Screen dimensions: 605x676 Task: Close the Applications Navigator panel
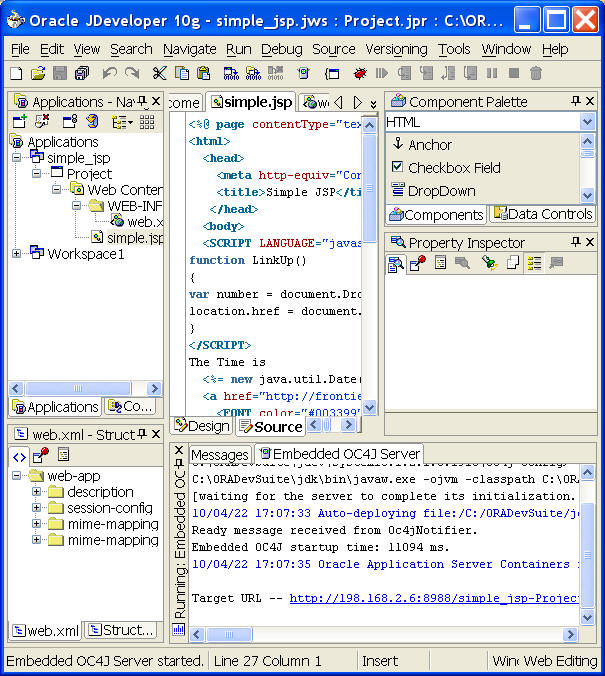click(156, 101)
